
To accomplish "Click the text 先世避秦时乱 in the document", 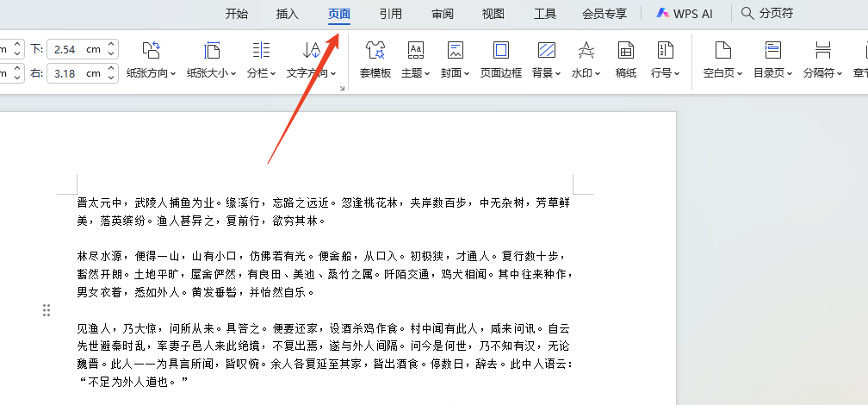I will tap(111, 346).
